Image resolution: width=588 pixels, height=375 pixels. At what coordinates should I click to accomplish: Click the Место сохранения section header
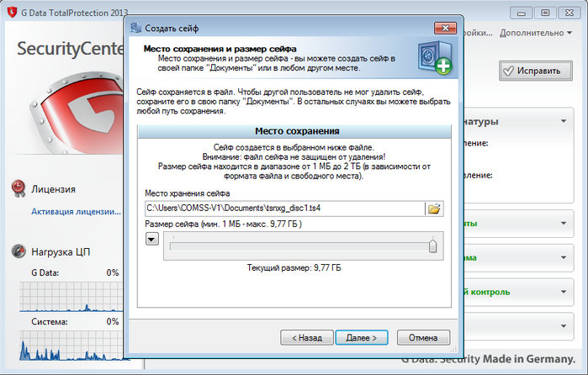click(x=294, y=131)
